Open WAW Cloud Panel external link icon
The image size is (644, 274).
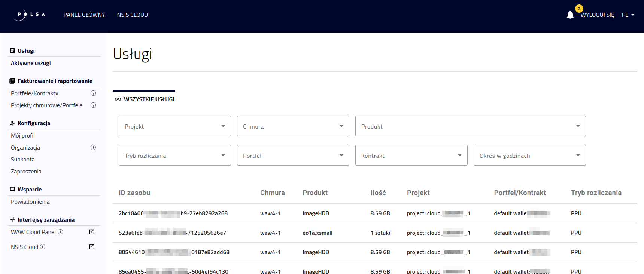point(92,232)
